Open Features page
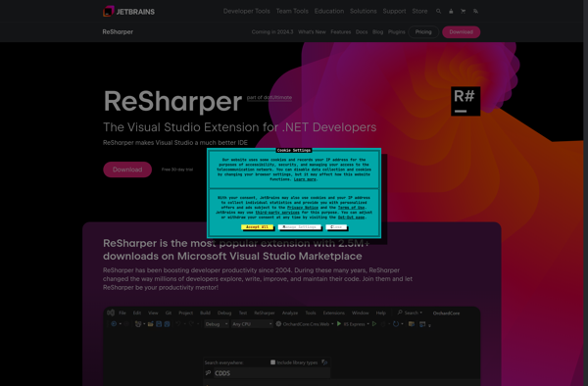Viewport: 588px width, 386px height. coord(340,32)
